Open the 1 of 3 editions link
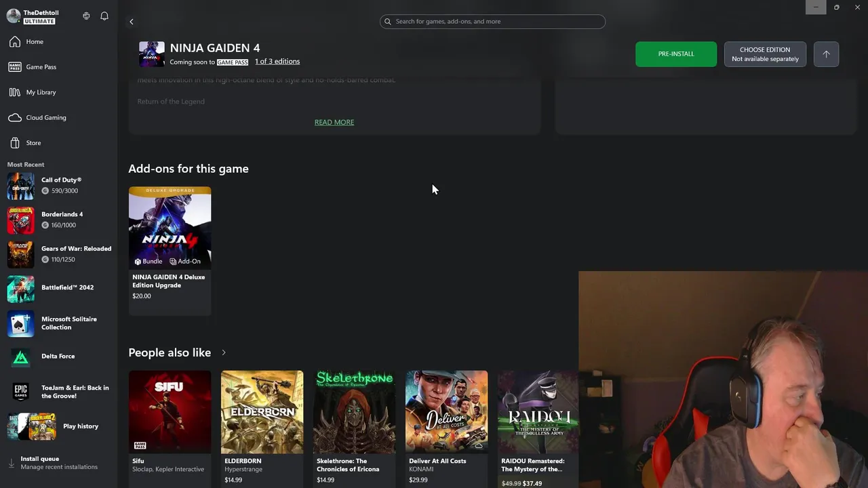The height and width of the screenshot is (488, 868). pos(277,62)
